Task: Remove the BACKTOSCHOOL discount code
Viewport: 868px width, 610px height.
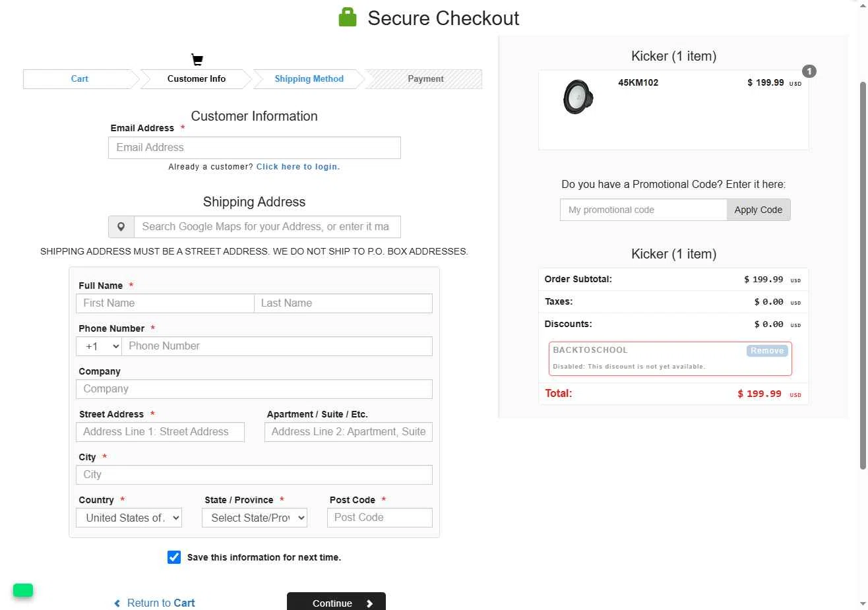Action: tap(767, 351)
